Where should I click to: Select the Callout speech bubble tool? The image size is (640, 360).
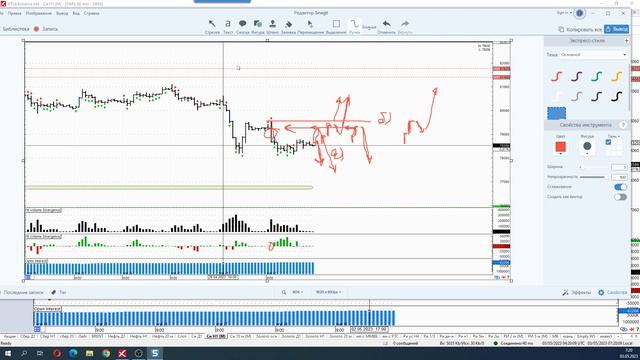coord(242,27)
